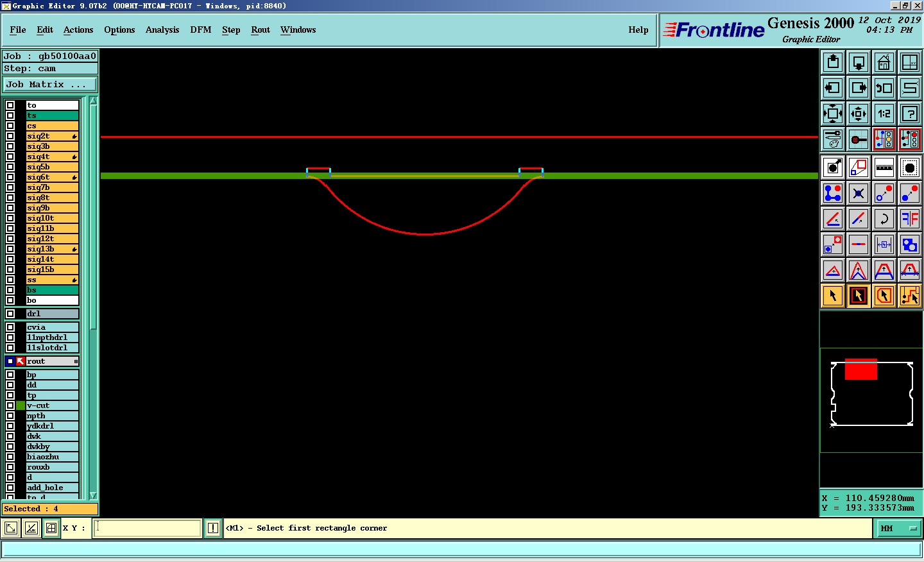Select the 11slotdrl layer name
924x562 pixels.
(52, 348)
